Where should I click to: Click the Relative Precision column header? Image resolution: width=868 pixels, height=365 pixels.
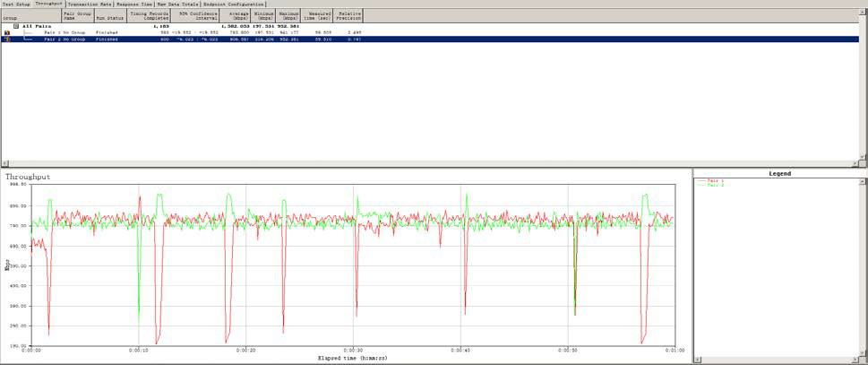click(348, 16)
